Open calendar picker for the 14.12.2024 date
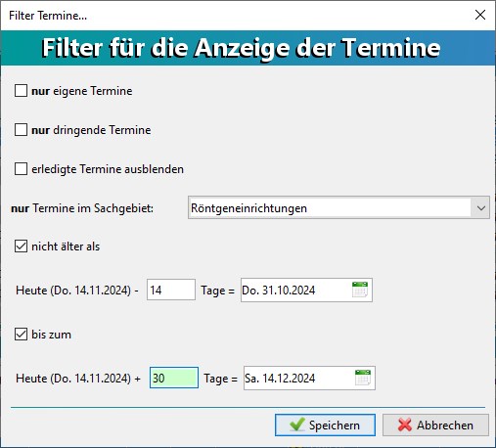This screenshot has width=496, height=448. 363,378
